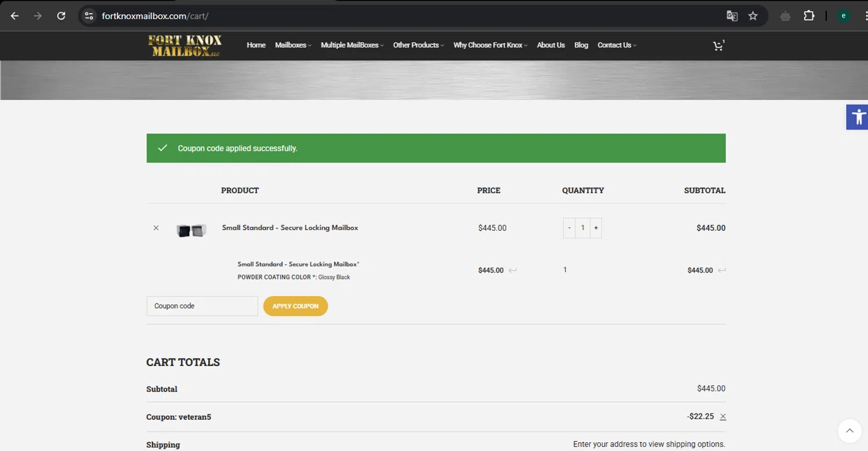
Task: Click the -$22.25 coupon discount amount
Action: click(x=700, y=417)
